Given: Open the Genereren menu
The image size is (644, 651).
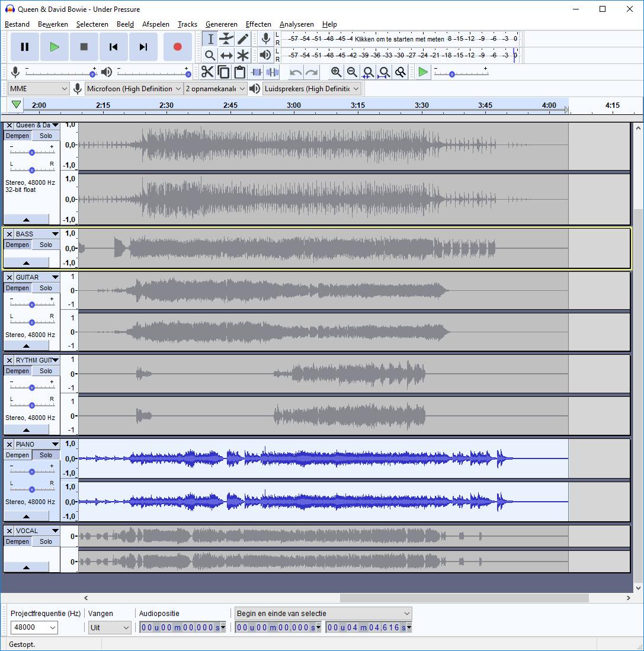Looking at the screenshot, I should click(x=221, y=24).
